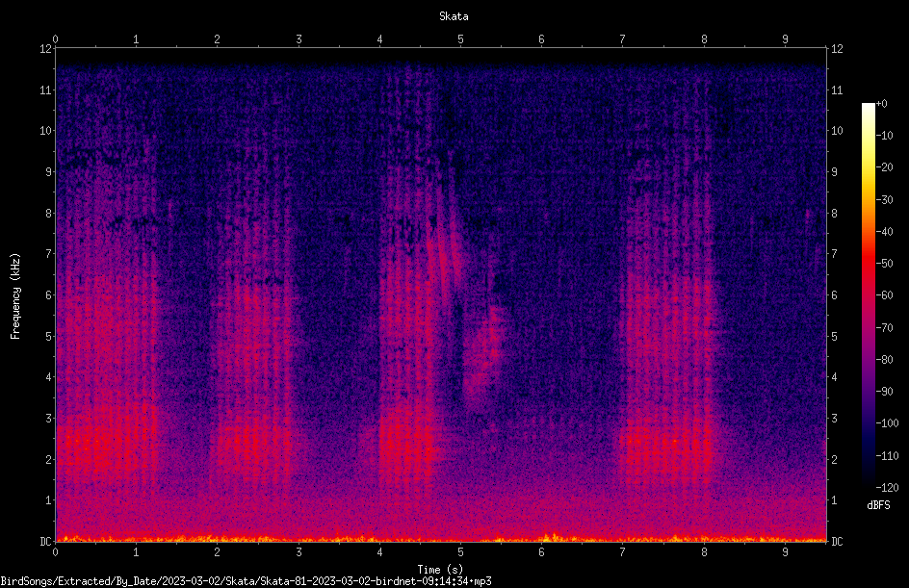
Task: Click the 9 kHz left axis label
Action: pos(49,171)
